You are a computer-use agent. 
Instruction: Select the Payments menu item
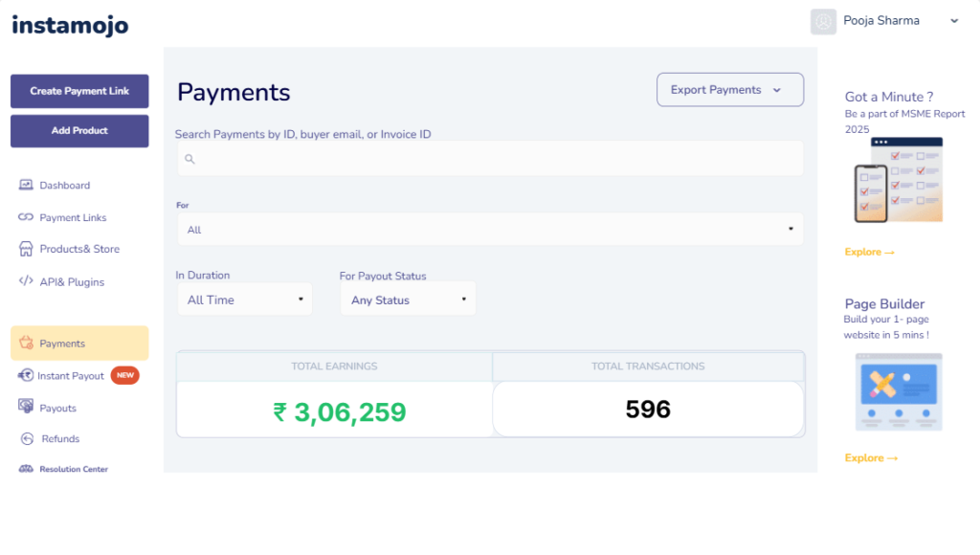pyautogui.click(x=79, y=344)
